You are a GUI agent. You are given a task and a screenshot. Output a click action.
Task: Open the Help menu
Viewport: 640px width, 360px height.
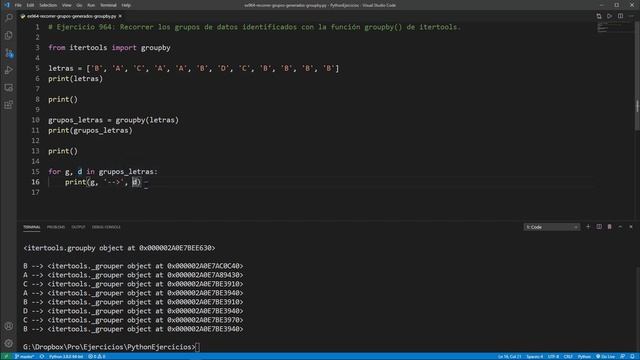[126, 5]
